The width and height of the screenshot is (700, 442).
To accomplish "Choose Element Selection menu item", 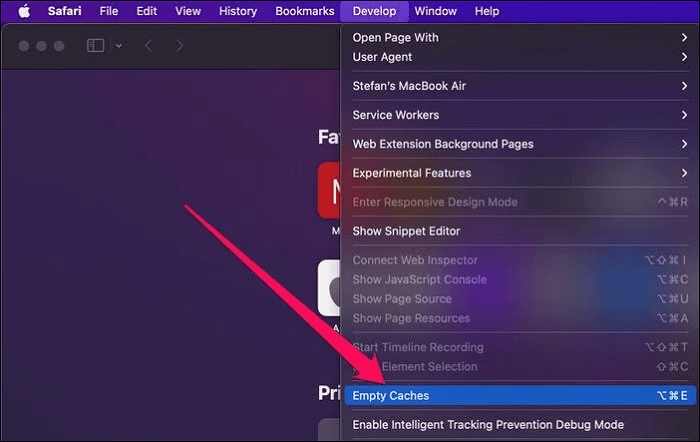I will (x=520, y=367).
